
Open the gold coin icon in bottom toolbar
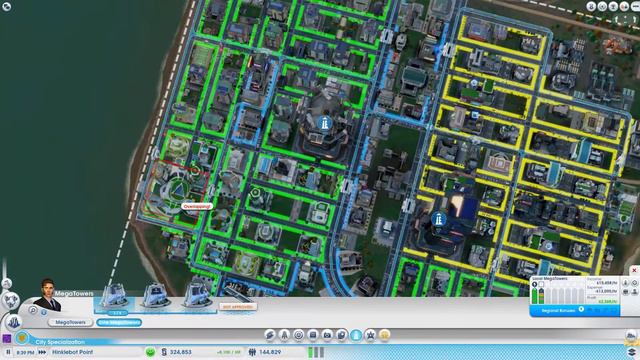pos(384,335)
